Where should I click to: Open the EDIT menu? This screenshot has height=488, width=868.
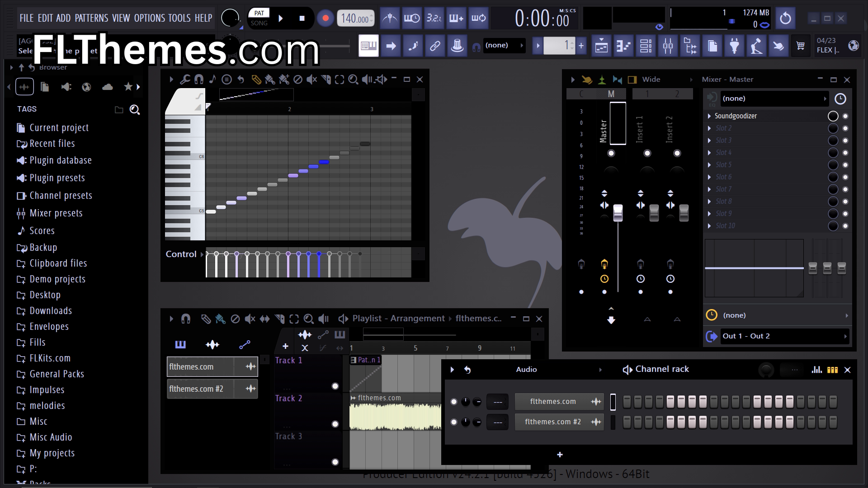(x=45, y=18)
